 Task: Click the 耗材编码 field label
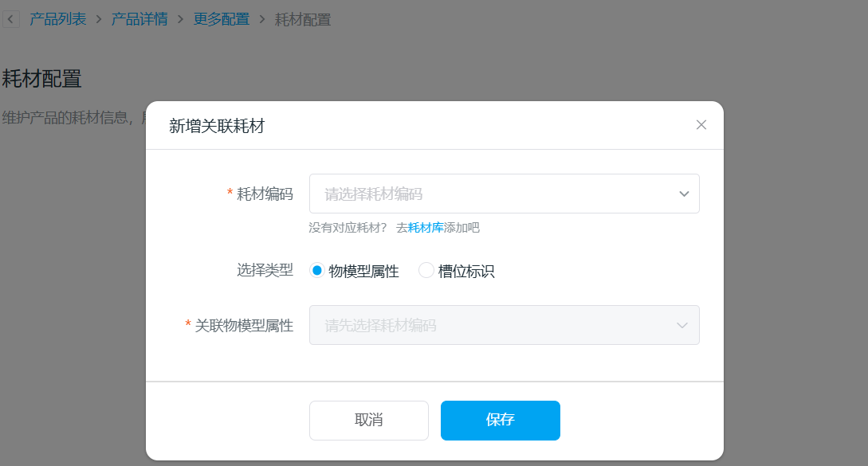(265, 194)
